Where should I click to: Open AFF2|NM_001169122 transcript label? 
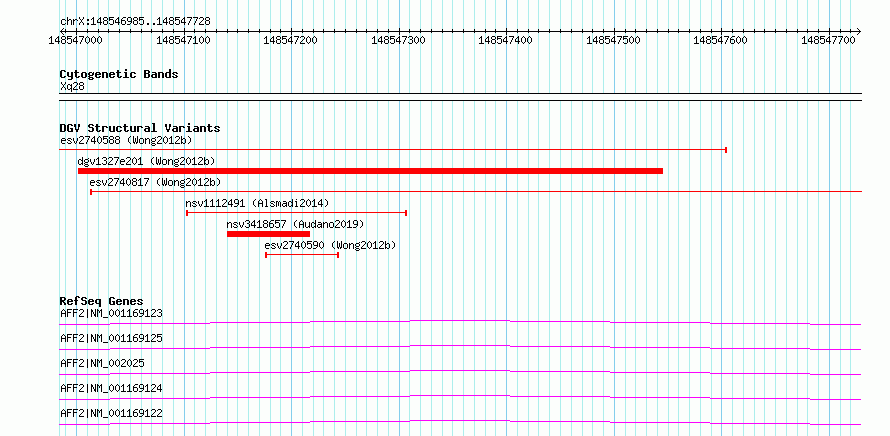(x=111, y=413)
